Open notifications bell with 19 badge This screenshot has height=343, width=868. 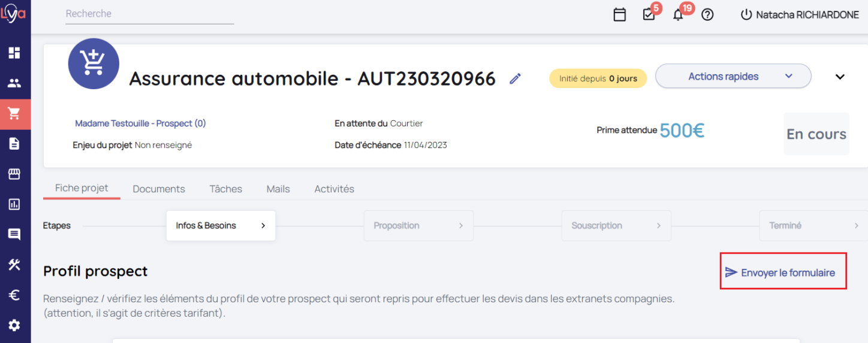[678, 15]
